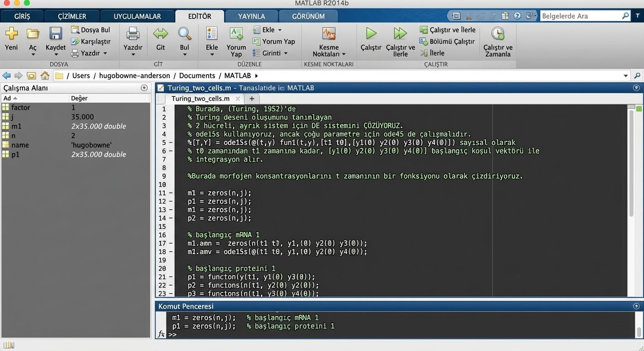Screen dimensions: 644x351
Task: Click the green Çalıştır run arrow
Action: [371, 34]
